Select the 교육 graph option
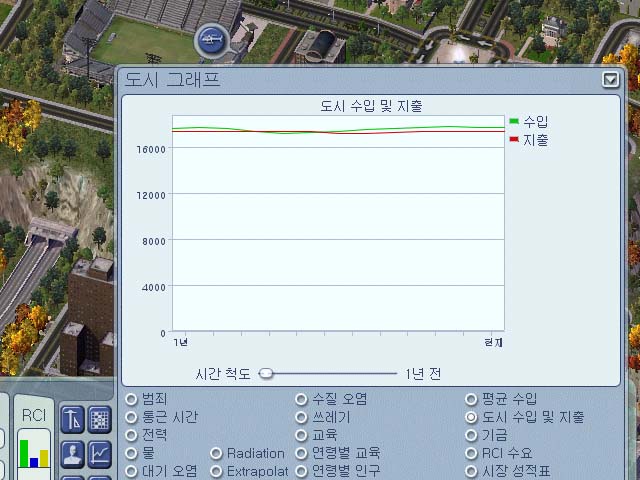This screenshot has height=480, width=640. point(301,435)
